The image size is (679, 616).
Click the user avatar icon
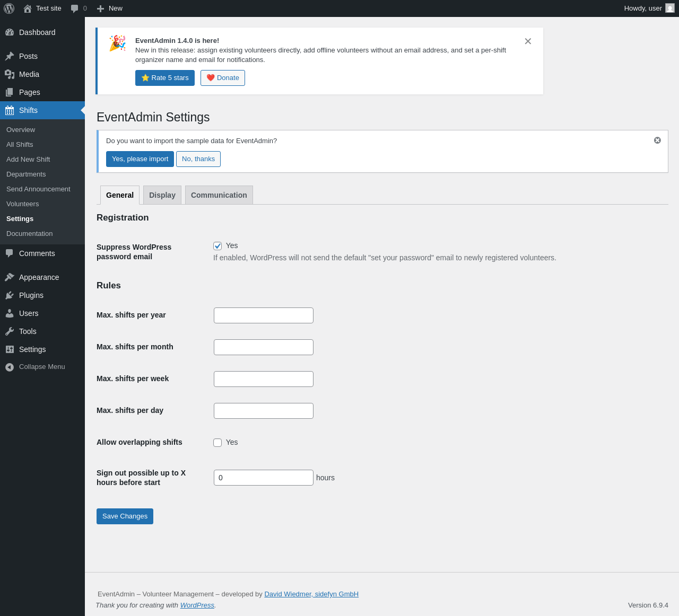(x=670, y=8)
